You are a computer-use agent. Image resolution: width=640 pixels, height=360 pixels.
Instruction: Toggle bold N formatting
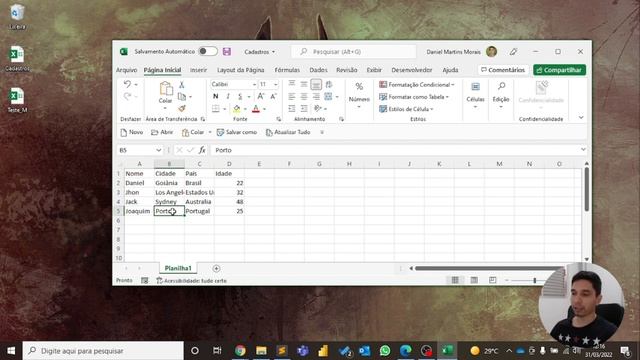point(216,96)
